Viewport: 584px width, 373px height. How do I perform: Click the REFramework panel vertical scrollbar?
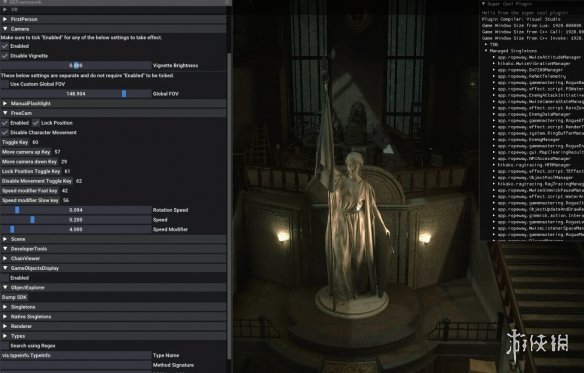click(229, 207)
